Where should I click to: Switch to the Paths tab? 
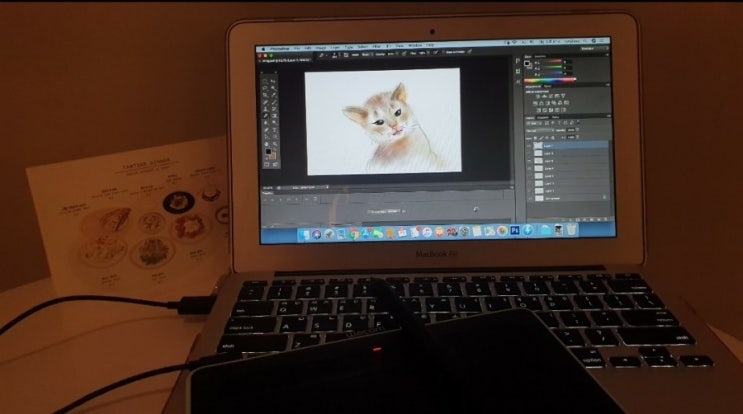tap(555, 117)
